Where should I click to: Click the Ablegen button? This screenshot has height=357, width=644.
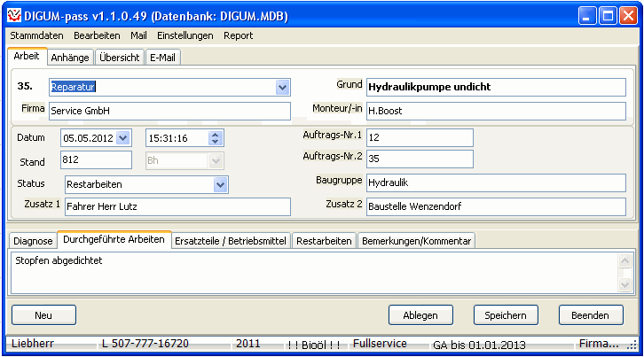pyautogui.click(x=420, y=315)
